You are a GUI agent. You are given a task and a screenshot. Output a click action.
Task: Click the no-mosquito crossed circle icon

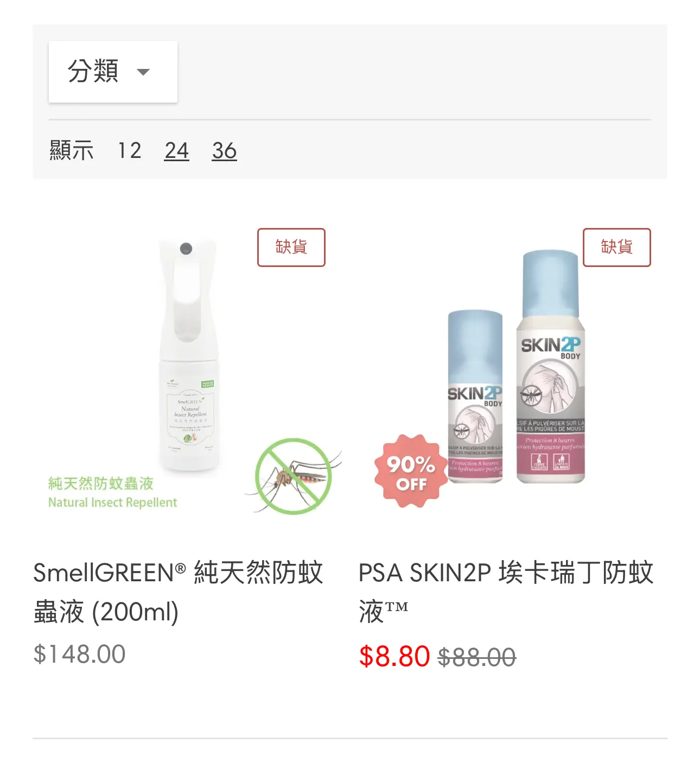coord(294,476)
